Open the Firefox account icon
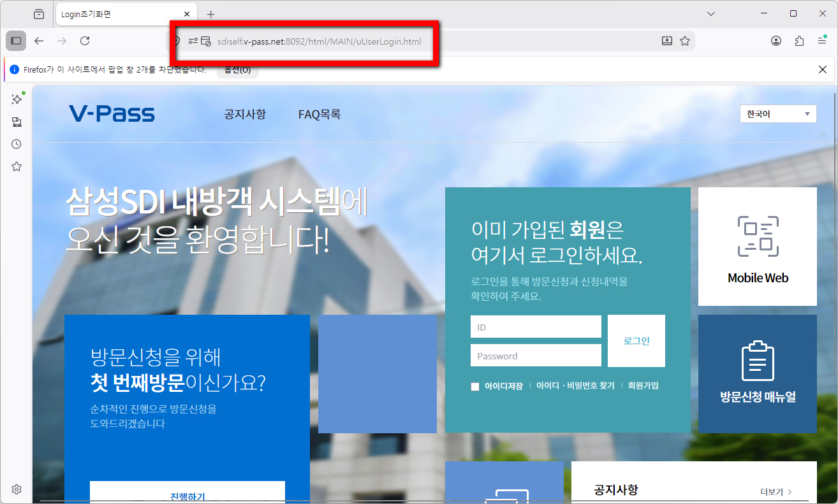This screenshot has height=504, width=838. [776, 41]
